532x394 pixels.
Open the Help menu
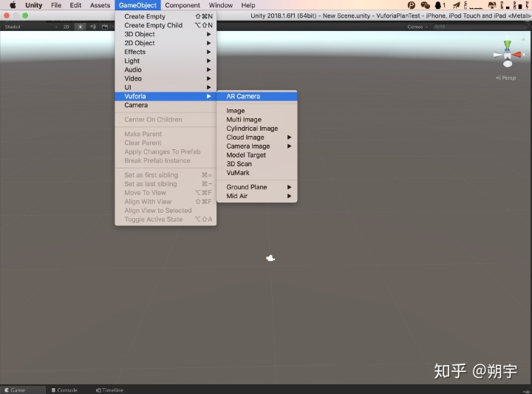point(248,5)
